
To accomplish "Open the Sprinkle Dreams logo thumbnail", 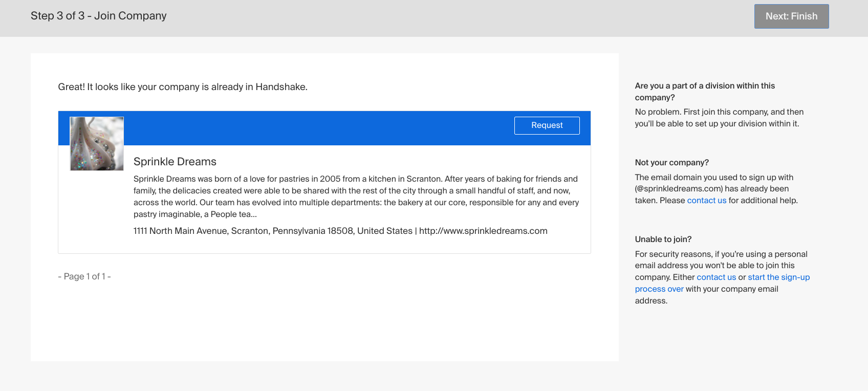I will coord(97,144).
